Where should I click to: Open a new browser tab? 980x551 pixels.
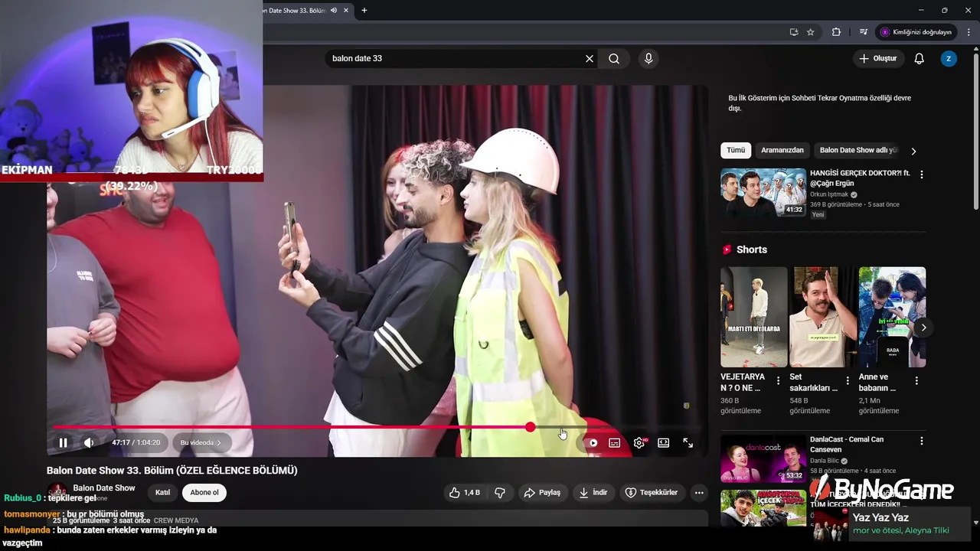click(364, 10)
